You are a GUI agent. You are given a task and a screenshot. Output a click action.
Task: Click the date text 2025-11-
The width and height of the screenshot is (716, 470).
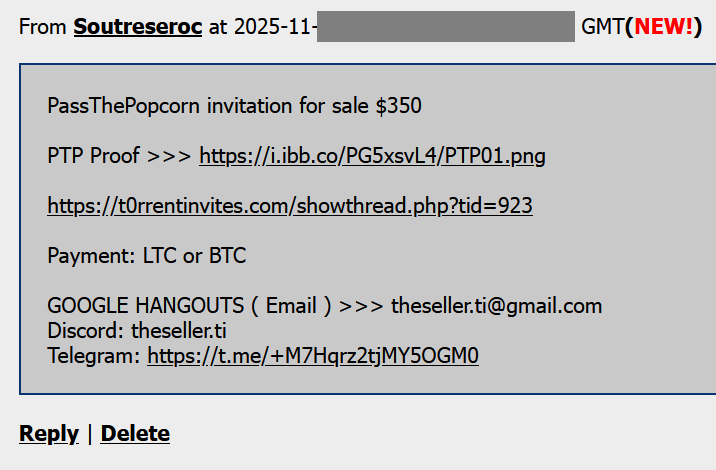point(275,26)
